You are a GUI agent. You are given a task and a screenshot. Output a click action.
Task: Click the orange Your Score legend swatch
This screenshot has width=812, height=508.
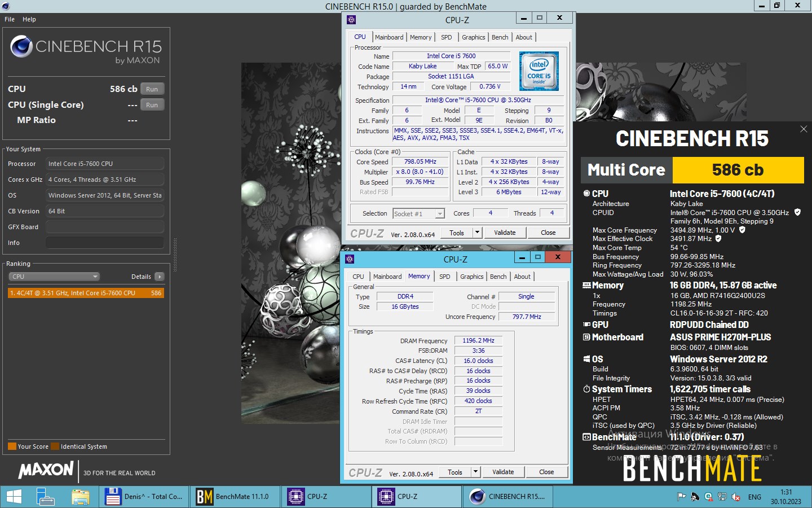pyautogui.click(x=12, y=446)
